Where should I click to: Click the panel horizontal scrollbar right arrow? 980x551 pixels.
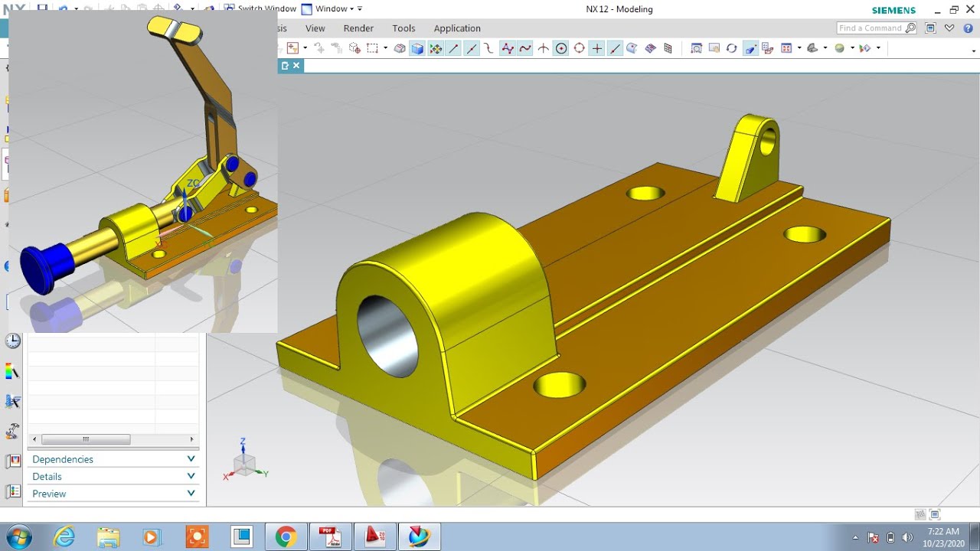tap(191, 439)
